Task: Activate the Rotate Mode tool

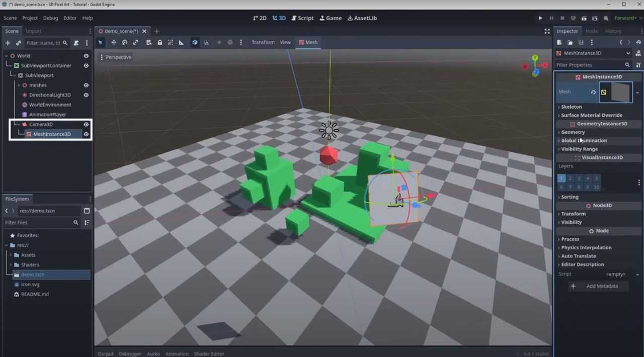Action: [125, 42]
